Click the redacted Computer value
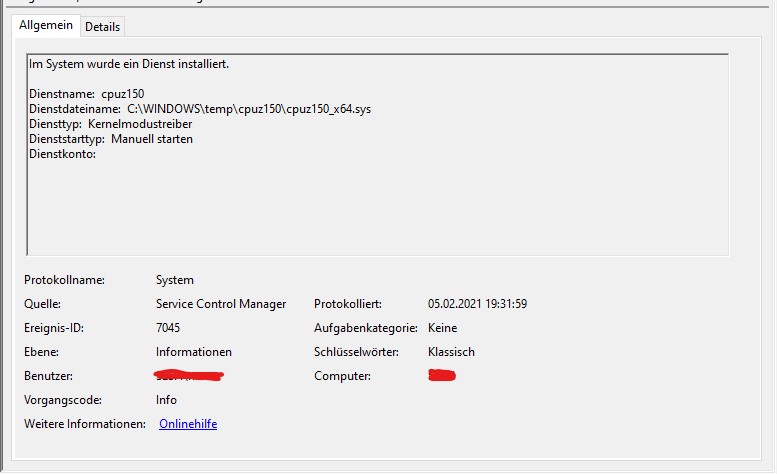Viewport: 777px width, 474px height. 441,376
